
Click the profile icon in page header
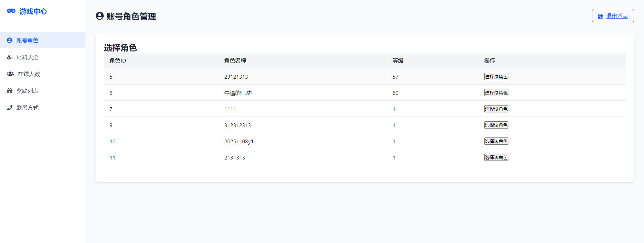[x=100, y=16]
